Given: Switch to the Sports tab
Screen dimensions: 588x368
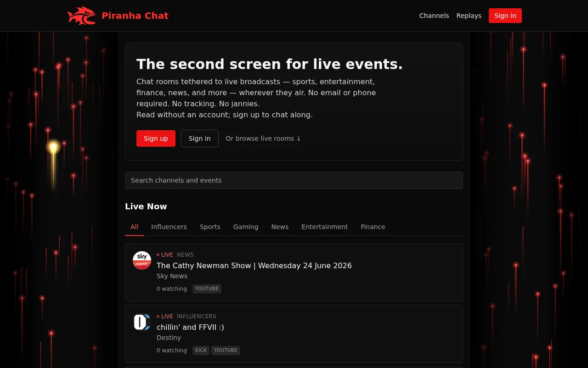Looking at the screenshot, I should click(210, 227).
